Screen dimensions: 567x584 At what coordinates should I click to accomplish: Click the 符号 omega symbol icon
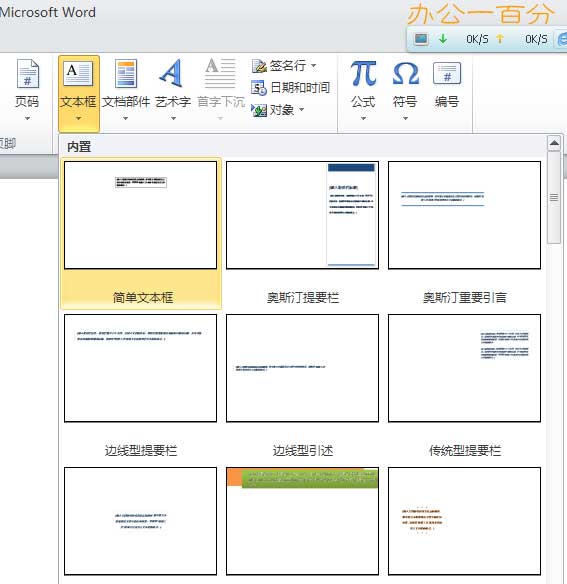(405, 73)
